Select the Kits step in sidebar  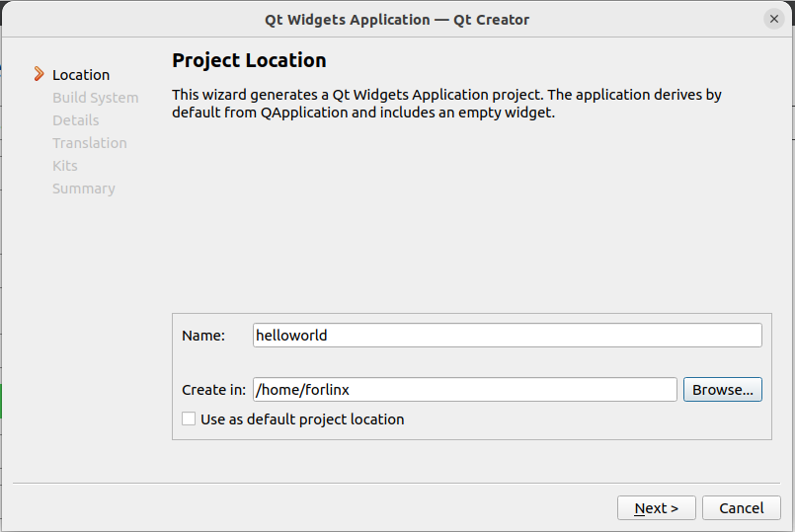(x=64, y=166)
